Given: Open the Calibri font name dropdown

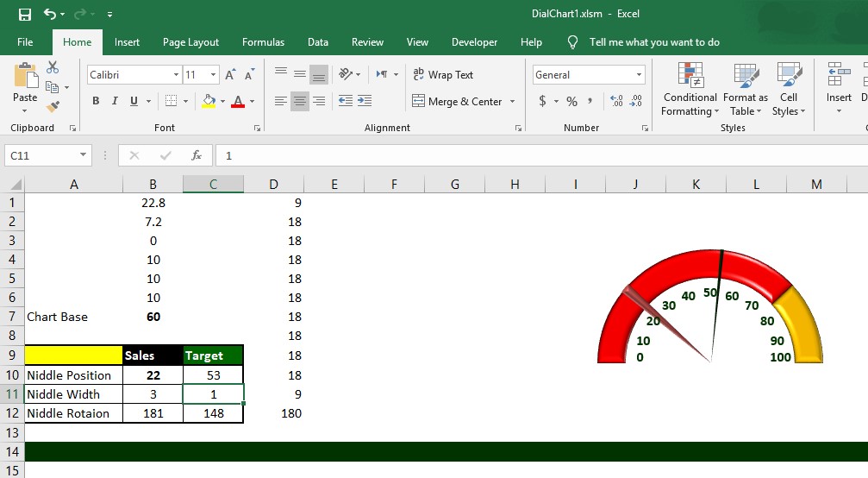Looking at the screenshot, I should click(176, 75).
